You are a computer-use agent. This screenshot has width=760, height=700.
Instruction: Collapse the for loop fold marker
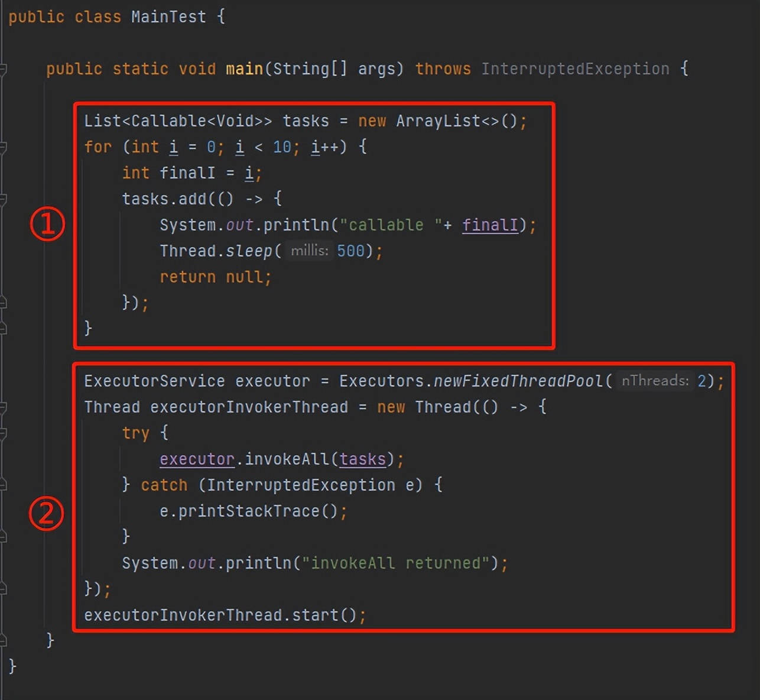pos(2,147)
